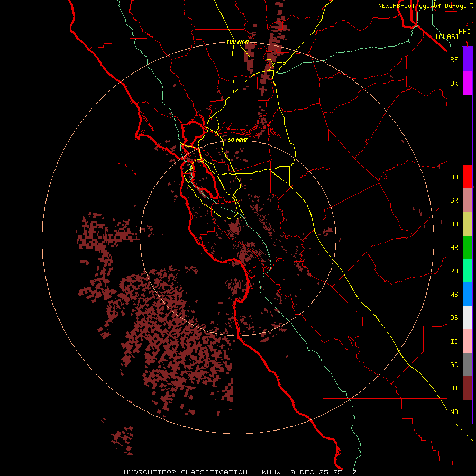Click the BI legend label

[x=454, y=388]
